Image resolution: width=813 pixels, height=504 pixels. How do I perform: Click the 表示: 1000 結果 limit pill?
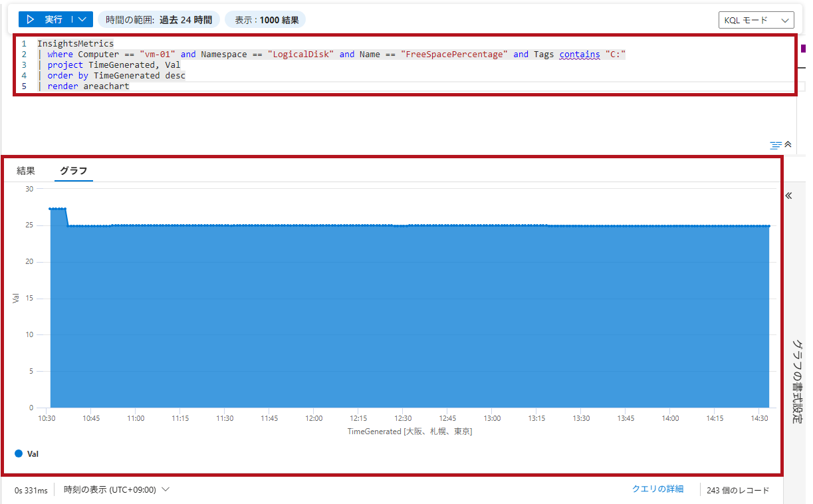click(x=266, y=20)
